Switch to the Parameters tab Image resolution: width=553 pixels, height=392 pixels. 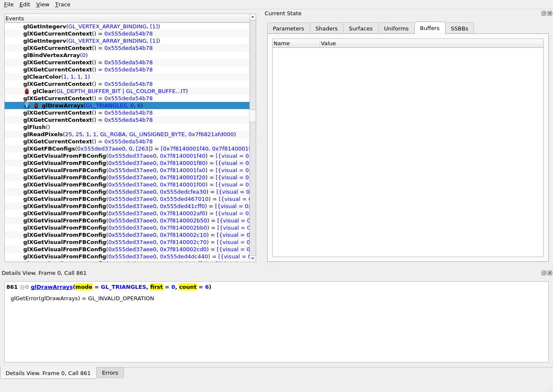288,28
